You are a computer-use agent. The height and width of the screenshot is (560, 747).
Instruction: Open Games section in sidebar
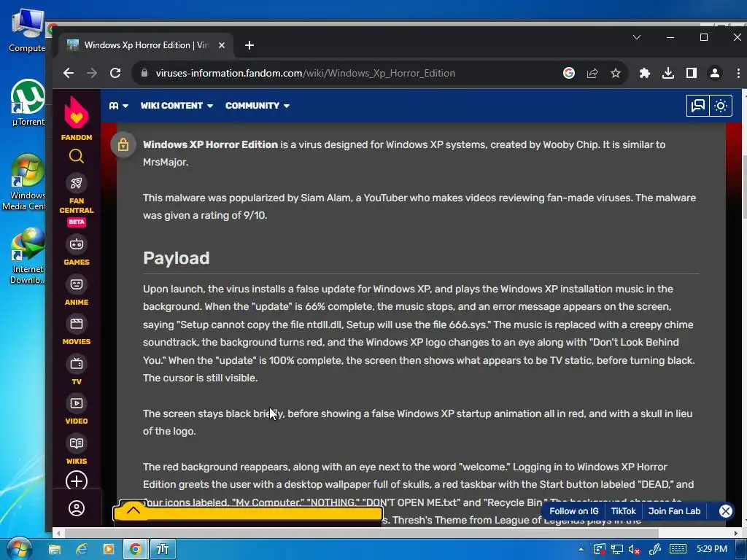(x=76, y=251)
